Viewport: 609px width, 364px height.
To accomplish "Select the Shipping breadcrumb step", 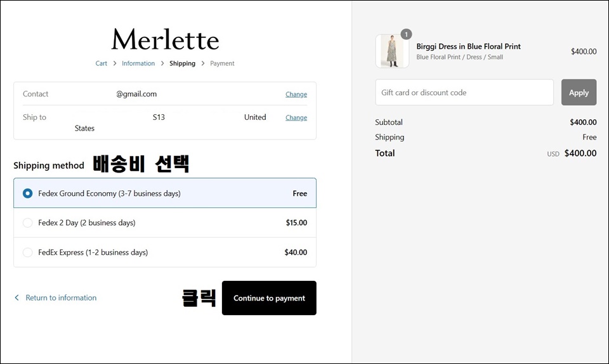I will coord(182,63).
